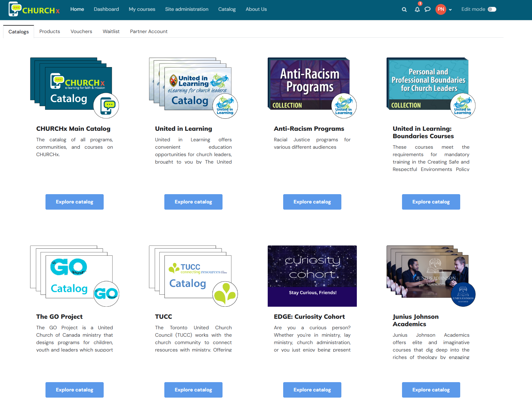The width and height of the screenshot is (532, 401).
Task: Explore catalog for Anti-Racism Programs
Action: [312, 202]
